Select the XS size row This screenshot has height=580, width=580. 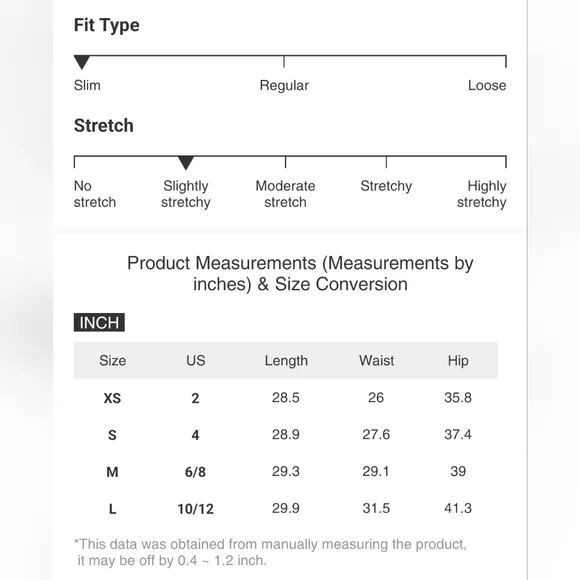[x=286, y=398]
